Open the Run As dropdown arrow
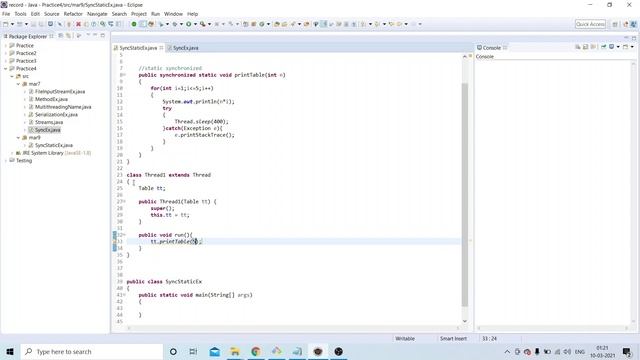The image size is (640, 360). (x=195, y=24)
